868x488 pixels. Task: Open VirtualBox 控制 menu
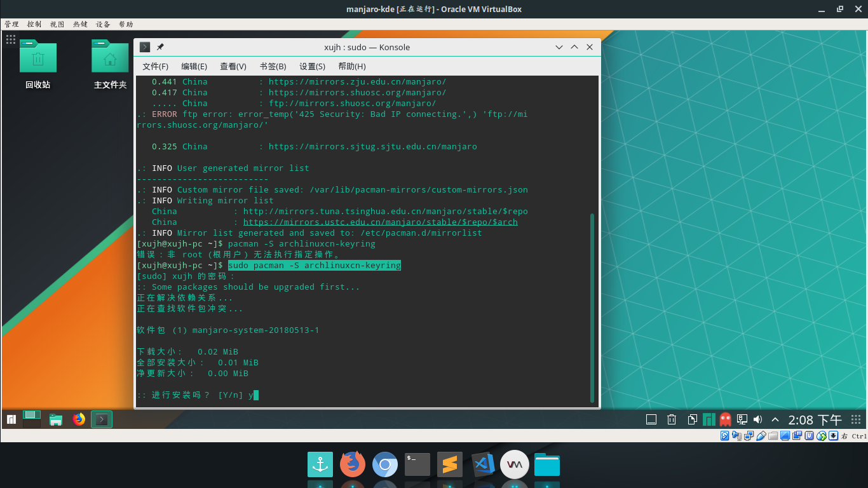pos(34,24)
